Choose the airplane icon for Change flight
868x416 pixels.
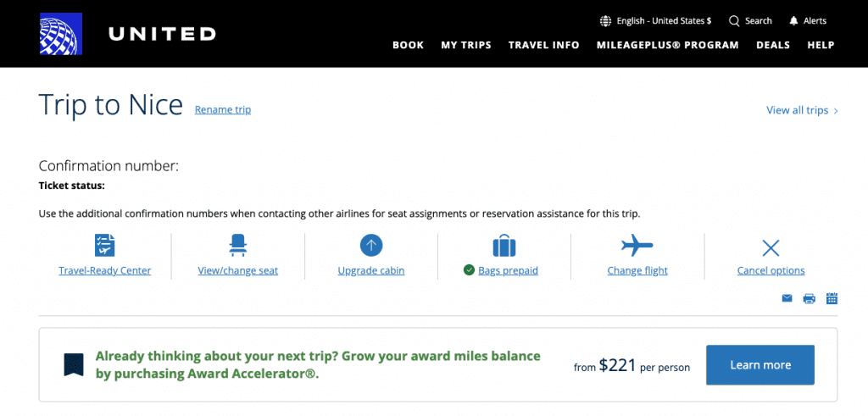[637, 245]
